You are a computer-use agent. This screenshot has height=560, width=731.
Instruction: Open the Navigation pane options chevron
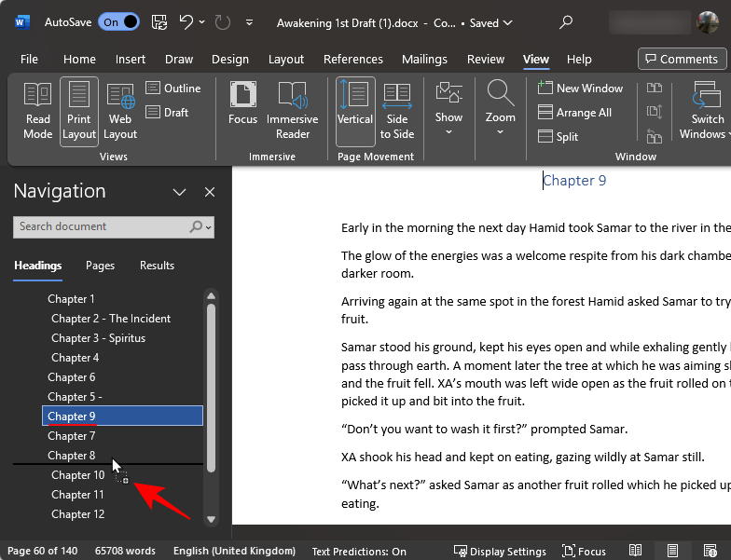click(180, 192)
